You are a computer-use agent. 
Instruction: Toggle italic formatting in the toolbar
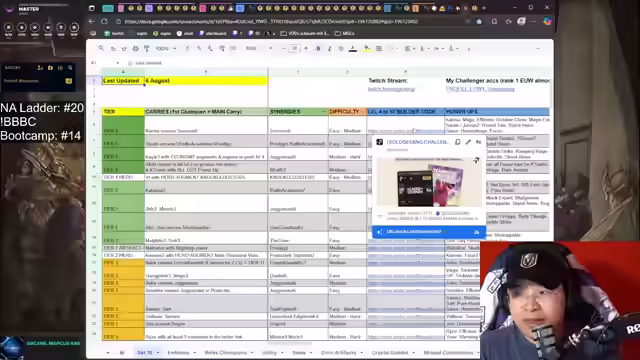[x=329, y=49]
